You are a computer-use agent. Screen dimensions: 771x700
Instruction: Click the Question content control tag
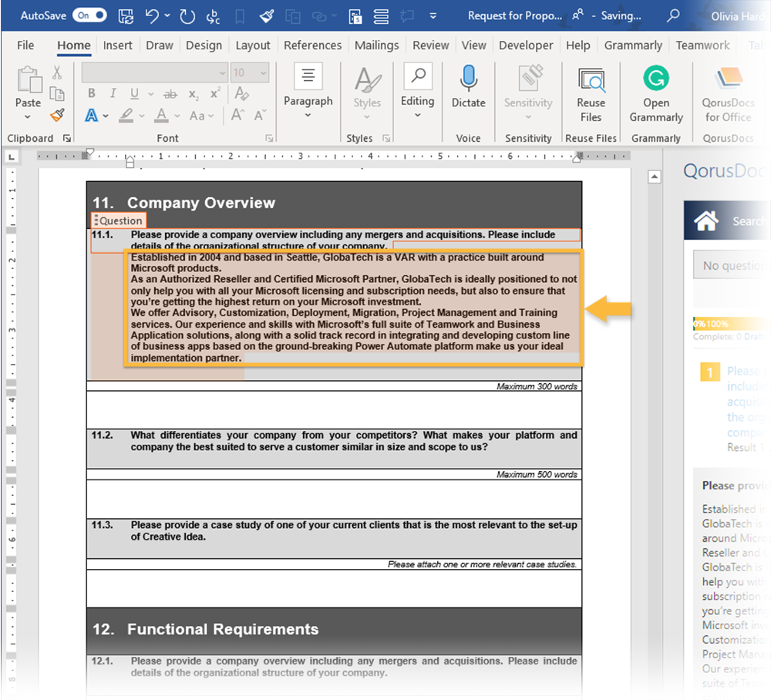[x=119, y=220]
